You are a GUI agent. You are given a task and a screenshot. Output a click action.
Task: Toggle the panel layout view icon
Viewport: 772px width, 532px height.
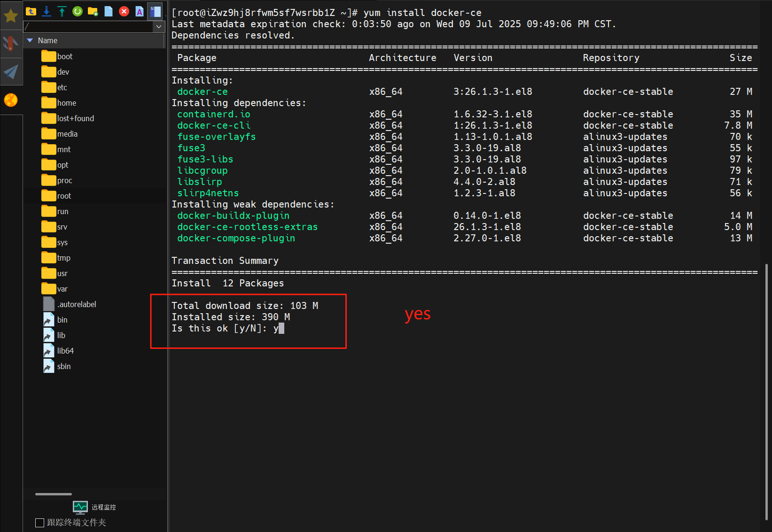(x=155, y=12)
